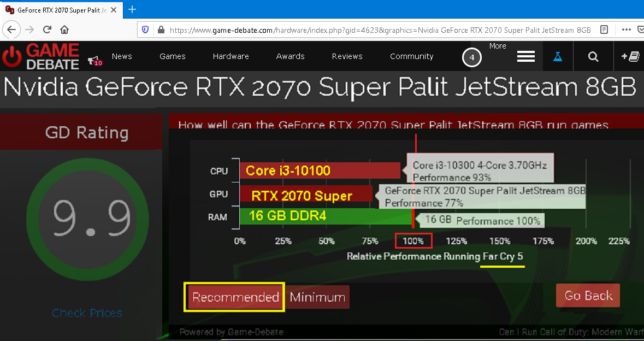Switch to Minimum requirements button
Viewport: 644px width, 341px height.
coord(317,297)
